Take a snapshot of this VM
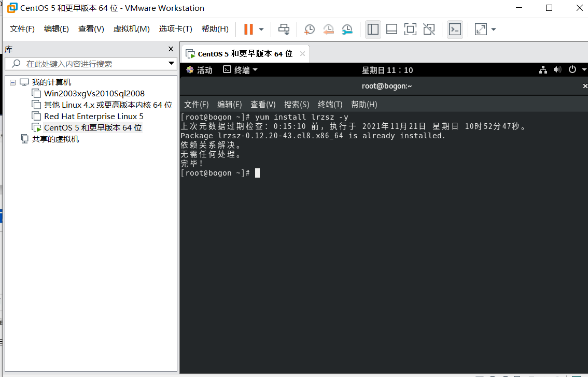Viewport: 588px width, 377px height. coord(310,29)
